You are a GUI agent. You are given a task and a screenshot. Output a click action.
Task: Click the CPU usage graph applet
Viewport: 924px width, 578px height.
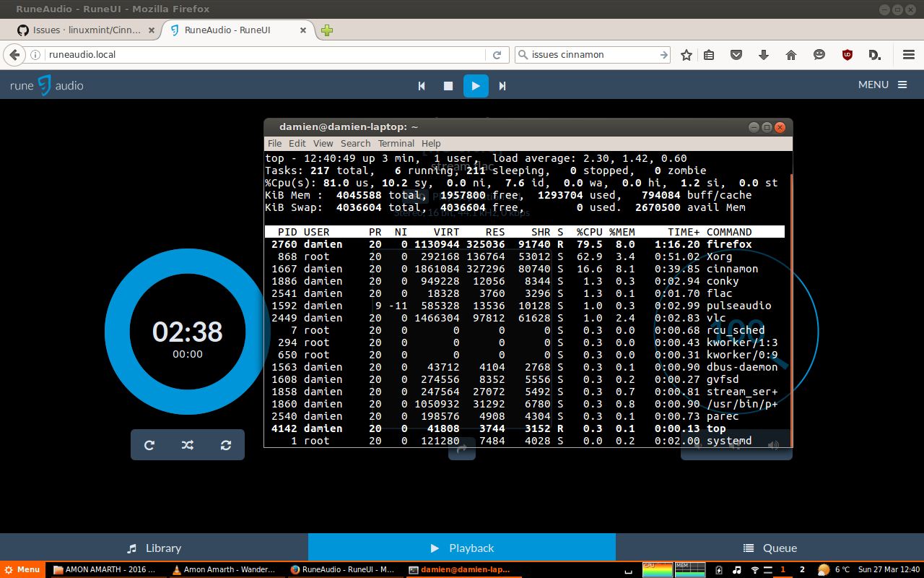[656, 570]
